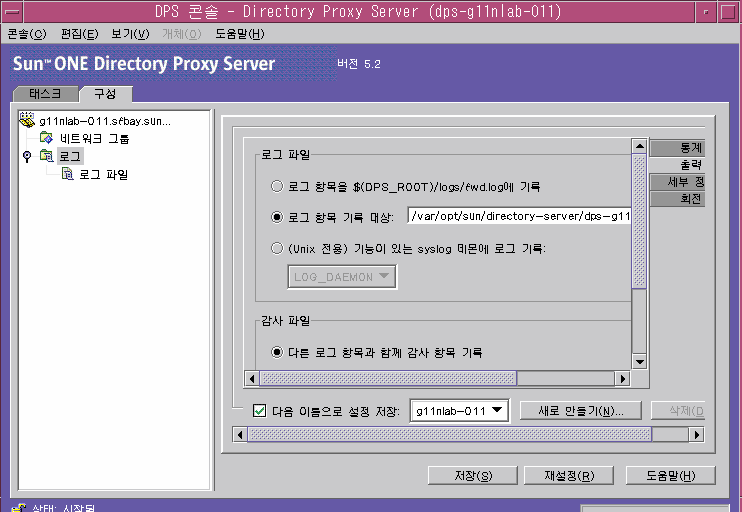The height and width of the screenshot is (512, 742).
Task: Click the 삭제(D button
Action: [x=678, y=411]
